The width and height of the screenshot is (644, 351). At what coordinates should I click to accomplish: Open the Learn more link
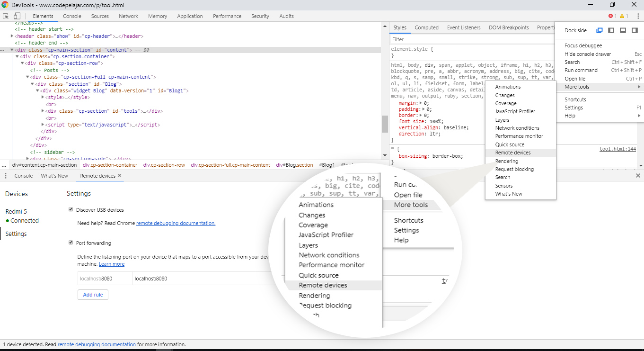(112, 264)
